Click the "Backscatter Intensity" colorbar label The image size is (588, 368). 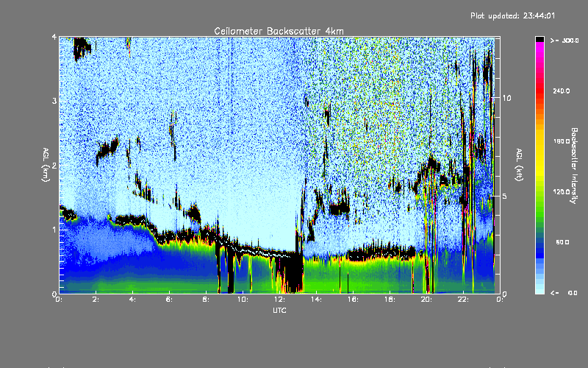[x=574, y=166]
